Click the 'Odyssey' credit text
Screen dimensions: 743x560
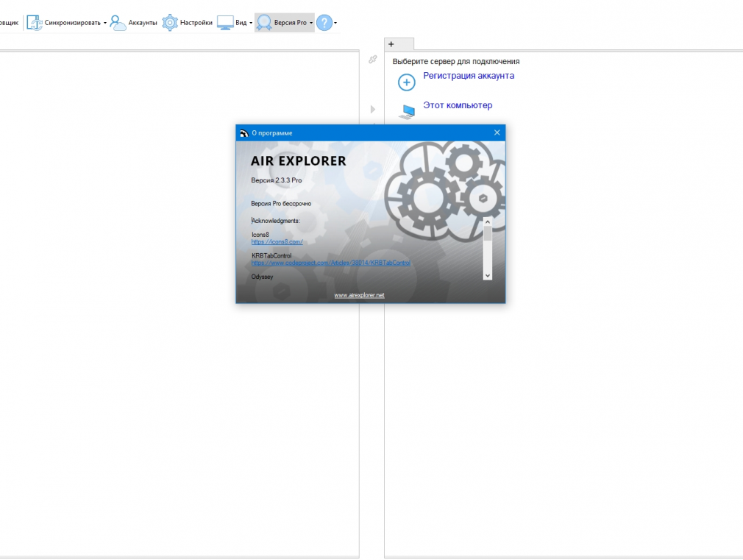click(262, 277)
